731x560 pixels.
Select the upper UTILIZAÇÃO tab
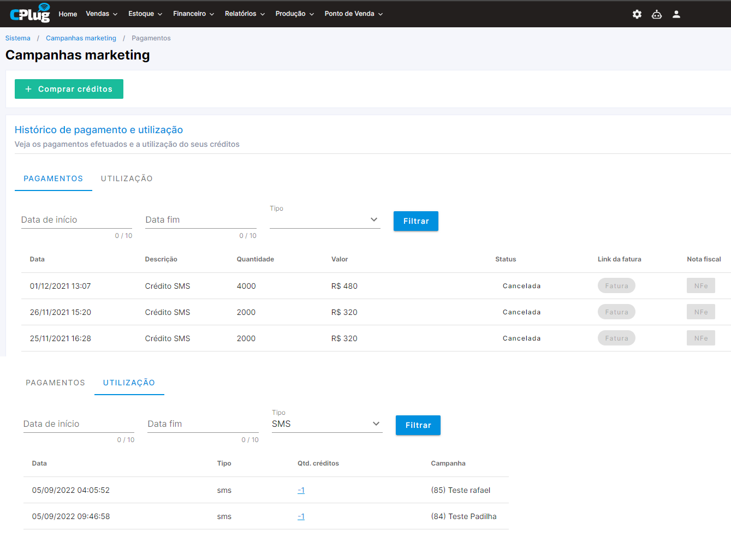[127, 178]
